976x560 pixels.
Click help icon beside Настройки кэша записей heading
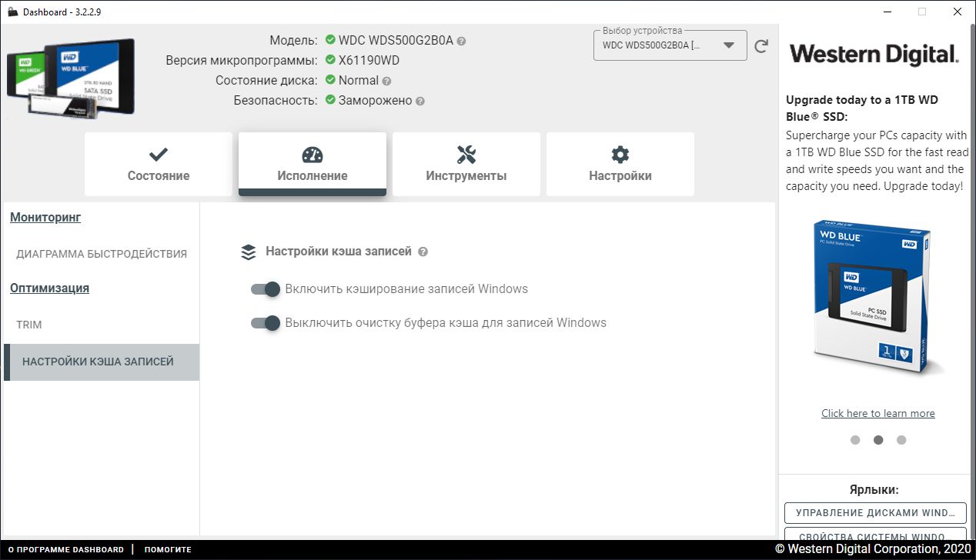[x=423, y=252]
